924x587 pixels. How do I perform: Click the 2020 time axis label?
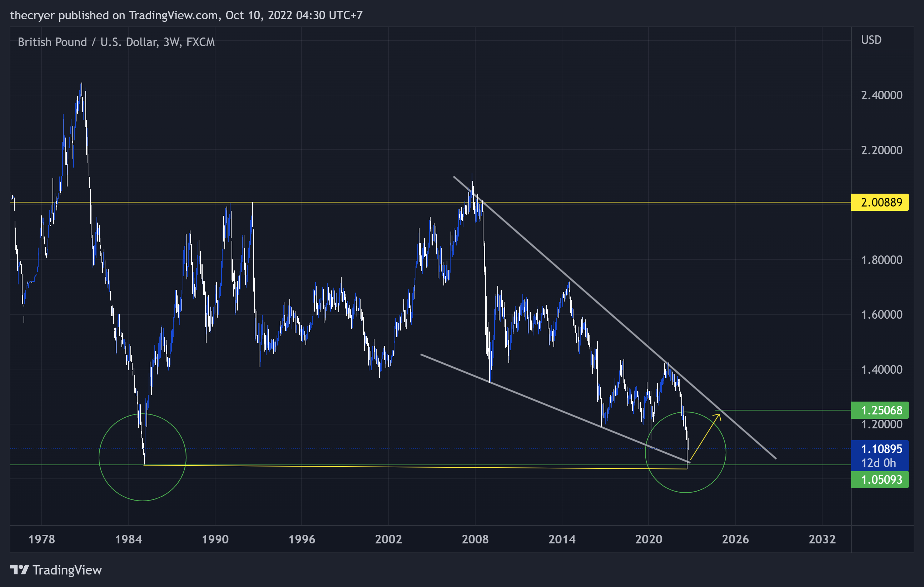tap(649, 539)
